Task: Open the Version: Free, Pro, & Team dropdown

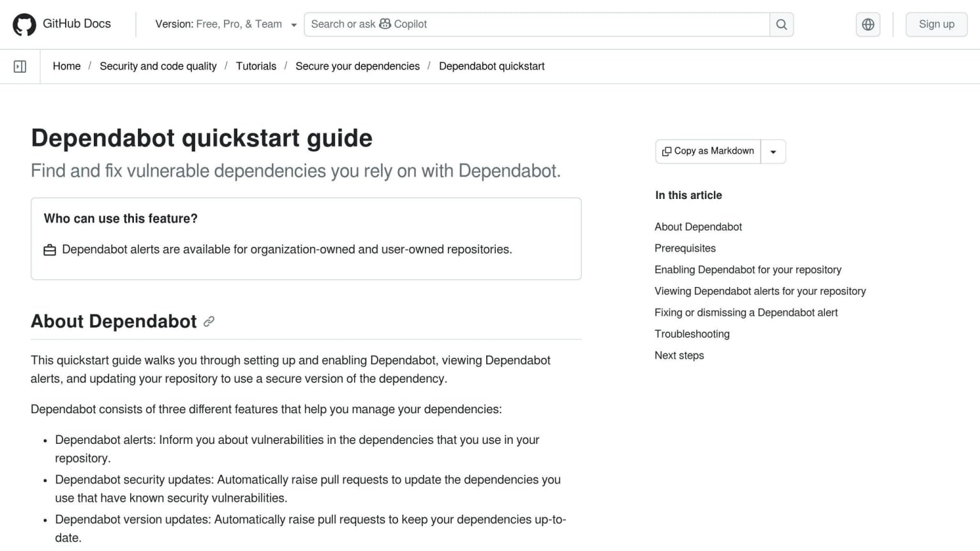Action: coord(226,24)
